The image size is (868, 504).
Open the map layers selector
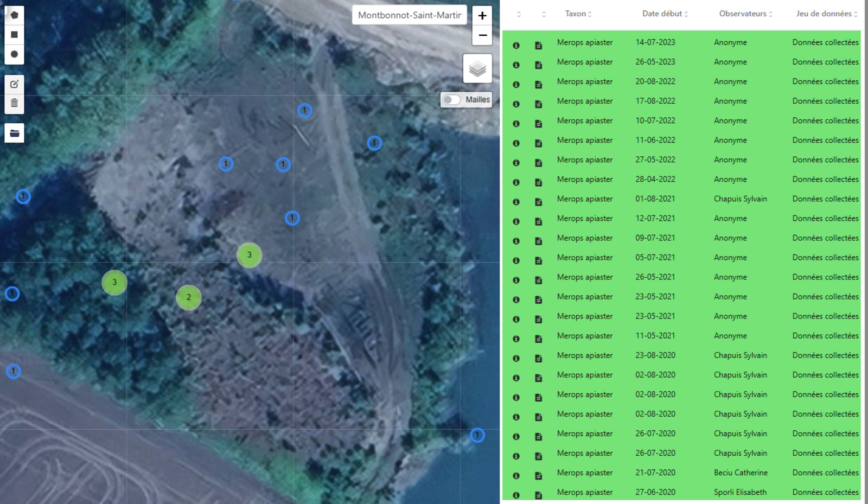pyautogui.click(x=477, y=69)
